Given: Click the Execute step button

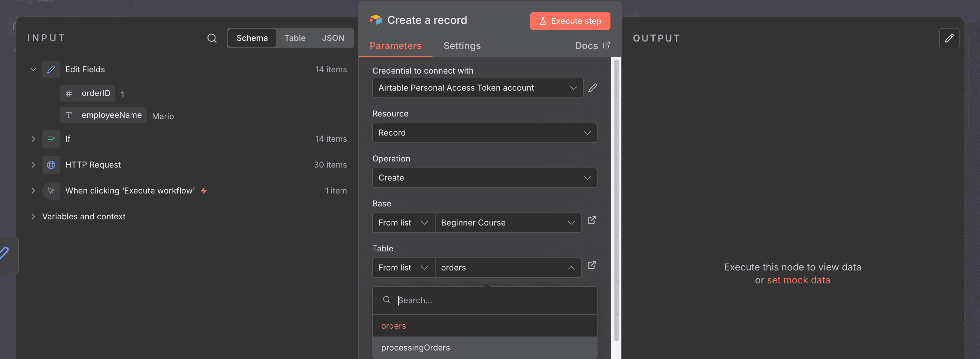Looking at the screenshot, I should click(570, 21).
